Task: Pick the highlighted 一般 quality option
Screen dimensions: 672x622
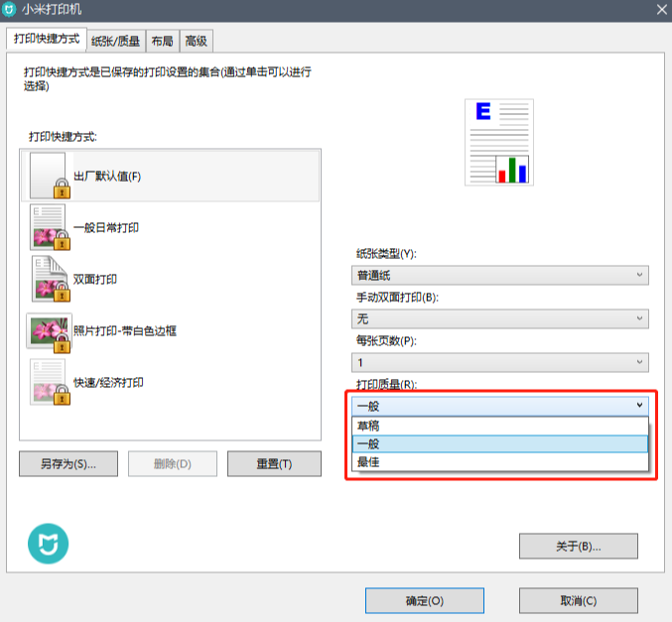Action: (499, 443)
